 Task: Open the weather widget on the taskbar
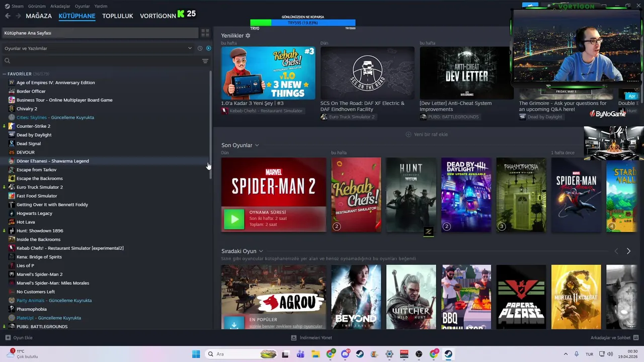pyautogui.click(x=23, y=354)
